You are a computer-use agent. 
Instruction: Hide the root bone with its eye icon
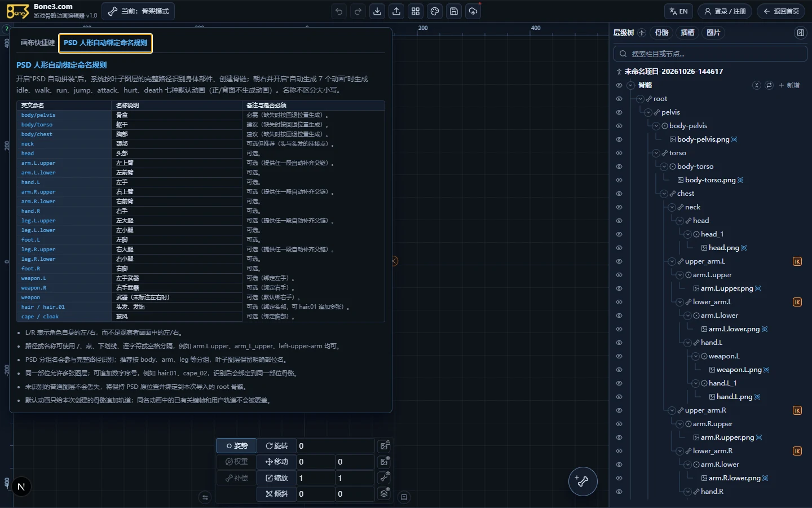tap(619, 99)
